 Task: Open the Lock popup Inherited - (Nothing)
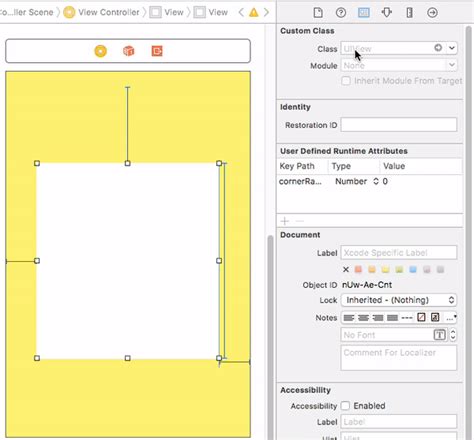pos(399,300)
